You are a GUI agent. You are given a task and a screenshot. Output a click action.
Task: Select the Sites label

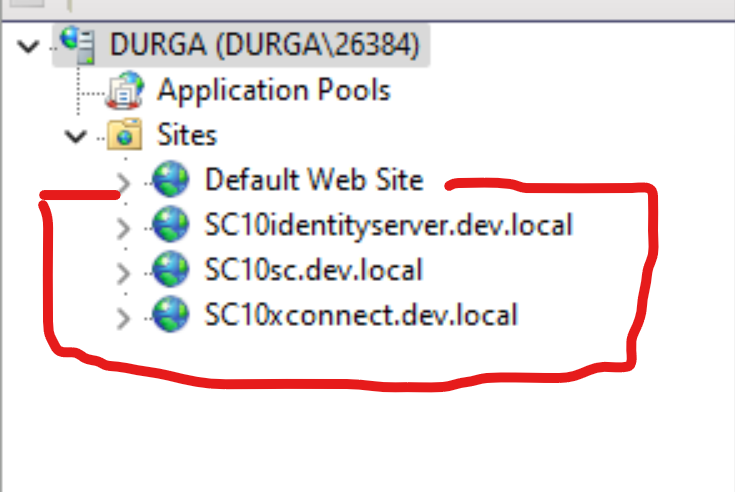click(187, 134)
